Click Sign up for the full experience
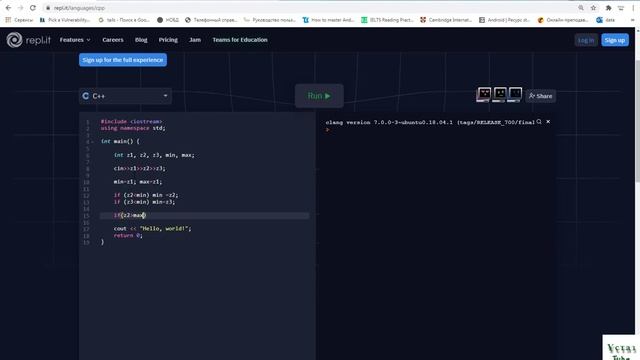Screen dimensions: 640x360 tap(123, 60)
